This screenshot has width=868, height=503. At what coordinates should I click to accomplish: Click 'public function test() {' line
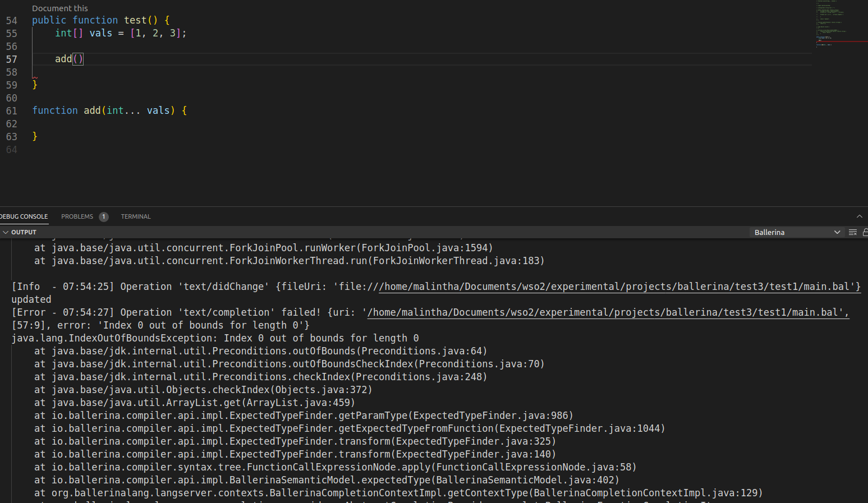pyautogui.click(x=101, y=21)
